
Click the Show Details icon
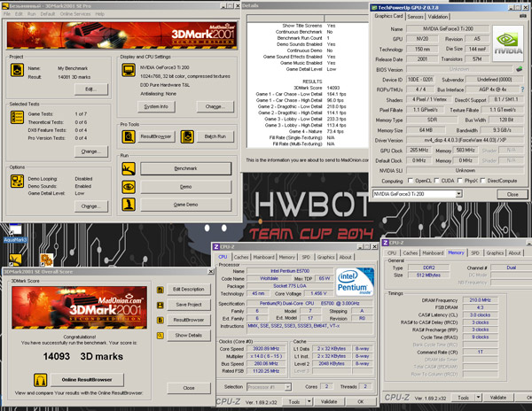(160, 336)
